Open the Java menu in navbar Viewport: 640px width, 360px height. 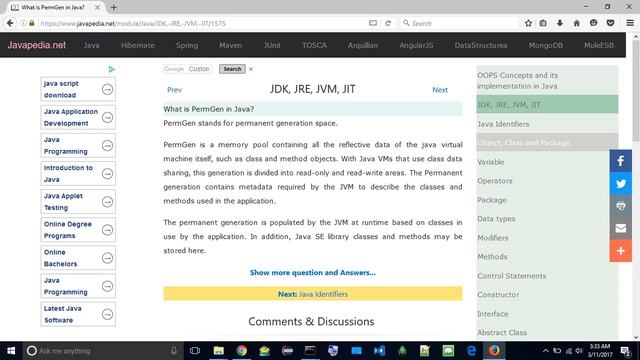tap(91, 45)
